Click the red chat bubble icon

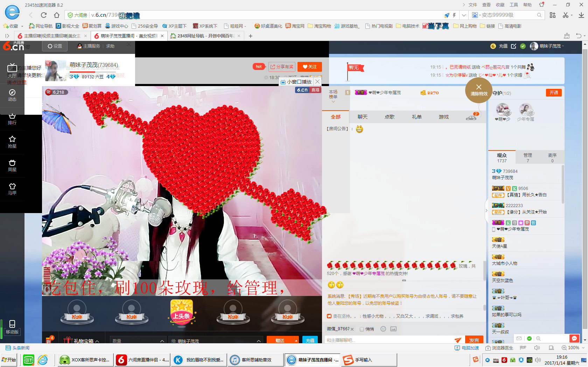[x=574, y=338]
